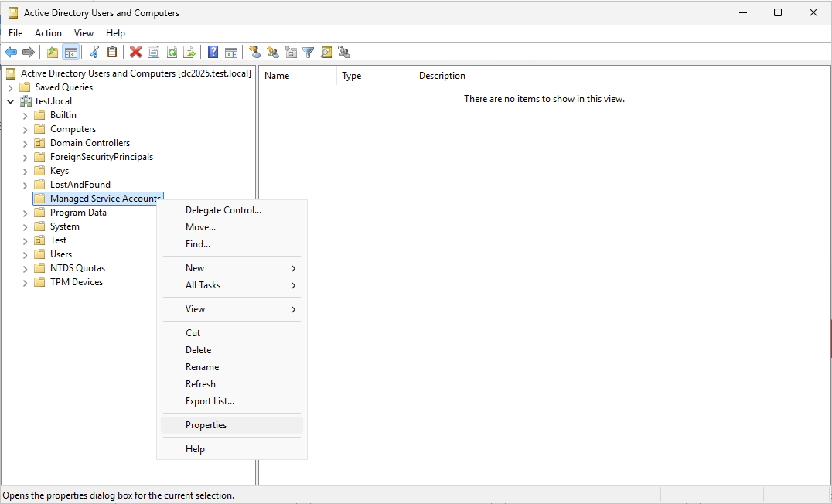The height and width of the screenshot is (504, 832).
Task: Click the Back arrow toolbar icon
Action: (11, 52)
